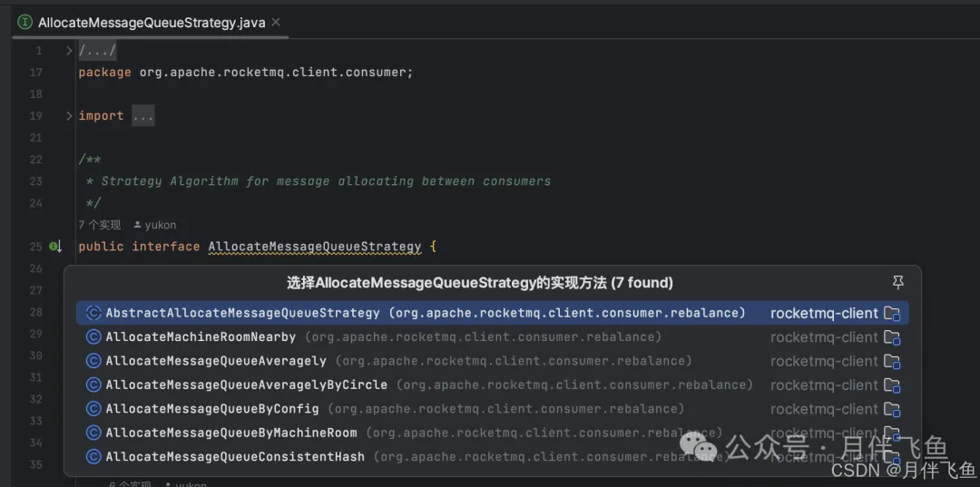
Task: Click the "7 个实现" code hint
Action: (99, 225)
